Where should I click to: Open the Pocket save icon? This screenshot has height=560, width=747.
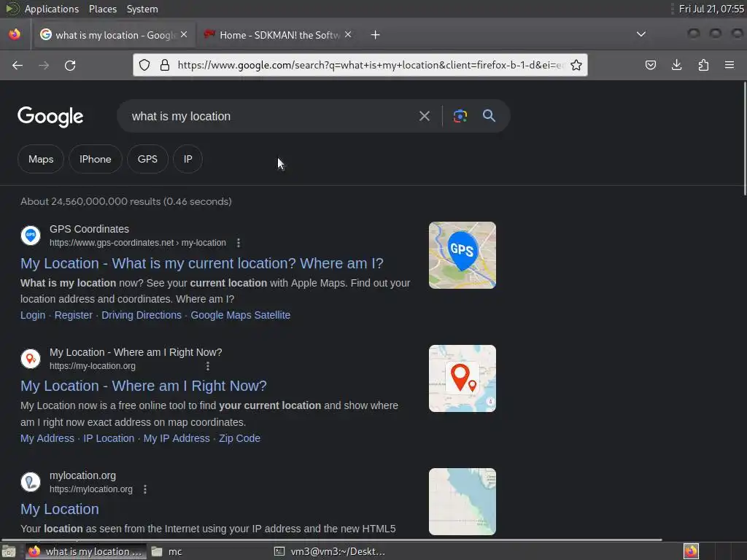click(650, 65)
